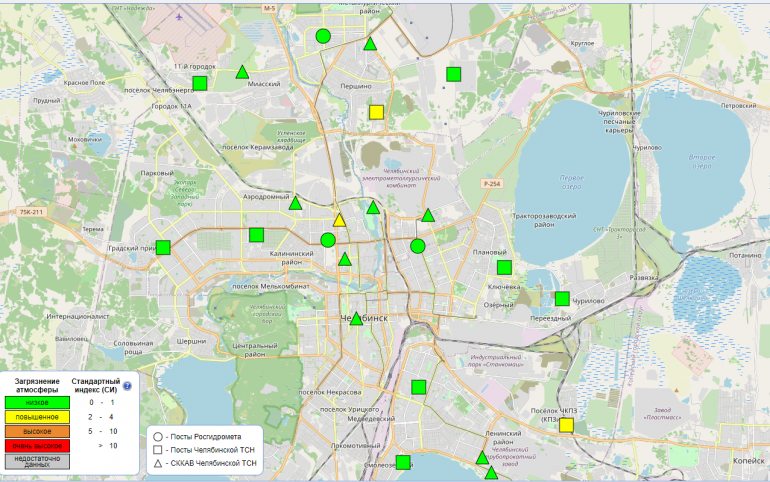Open the green square marker near Плановый

(x=505, y=267)
